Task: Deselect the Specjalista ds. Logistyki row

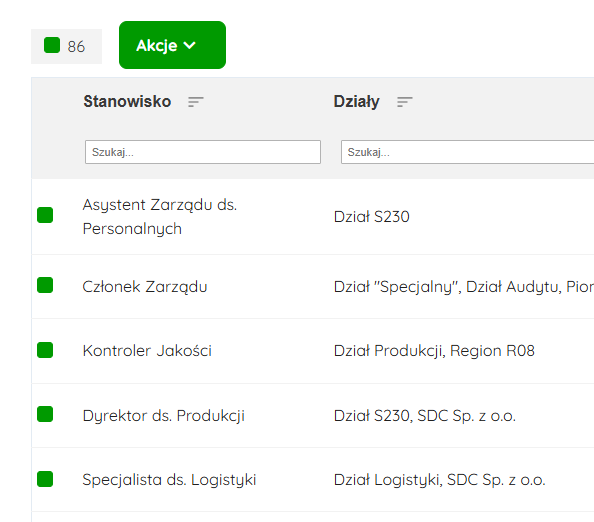Action: (x=45, y=479)
